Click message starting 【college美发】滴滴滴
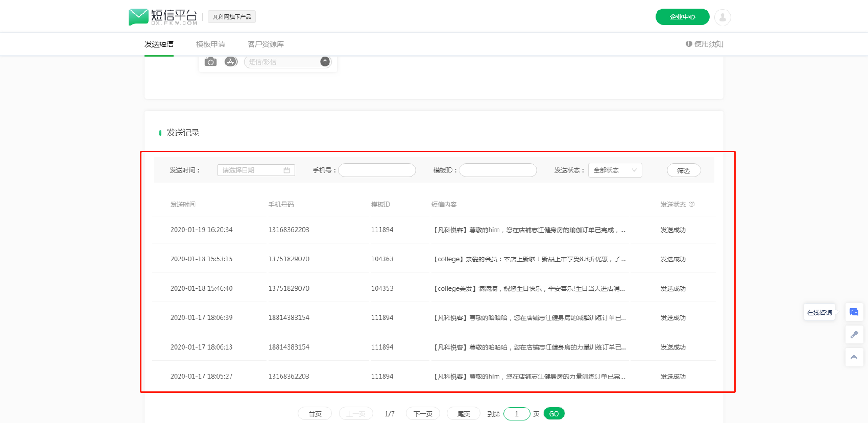Image resolution: width=868 pixels, height=423 pixels. [x=529, y=288]
